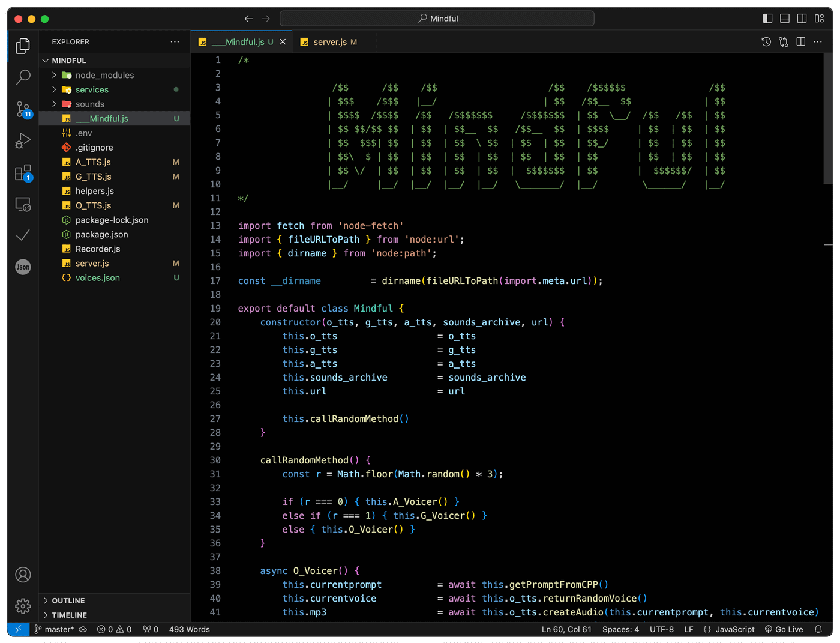Toggle the secondary side bar

click(802, 19)
